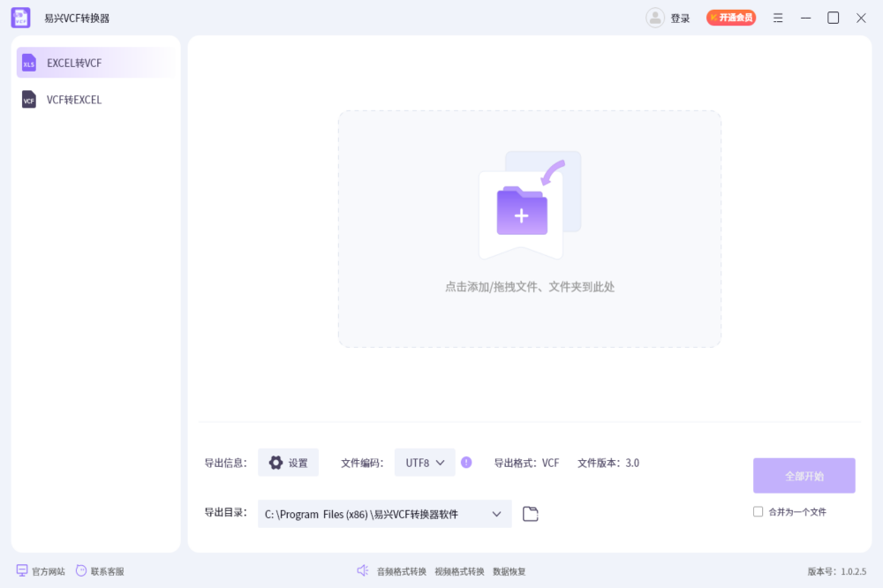This screenshot has width=883, height=588.
Task: Click the 登录 login link
Action: click(x=680, y=19)
